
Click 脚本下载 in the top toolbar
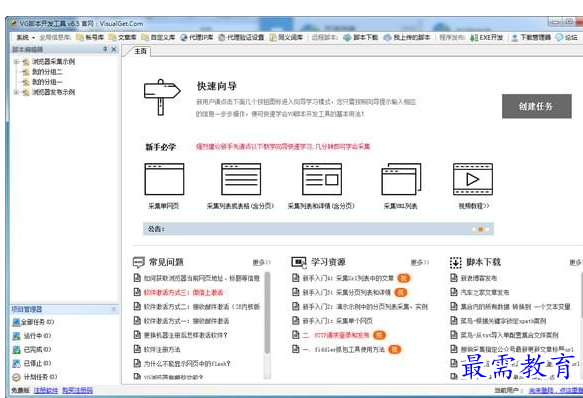click(361, 37)
